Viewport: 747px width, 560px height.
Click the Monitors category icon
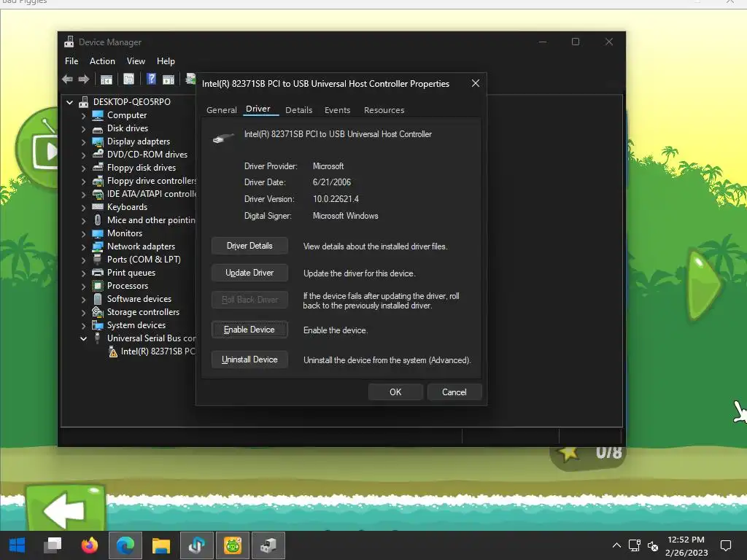point(98,233)
